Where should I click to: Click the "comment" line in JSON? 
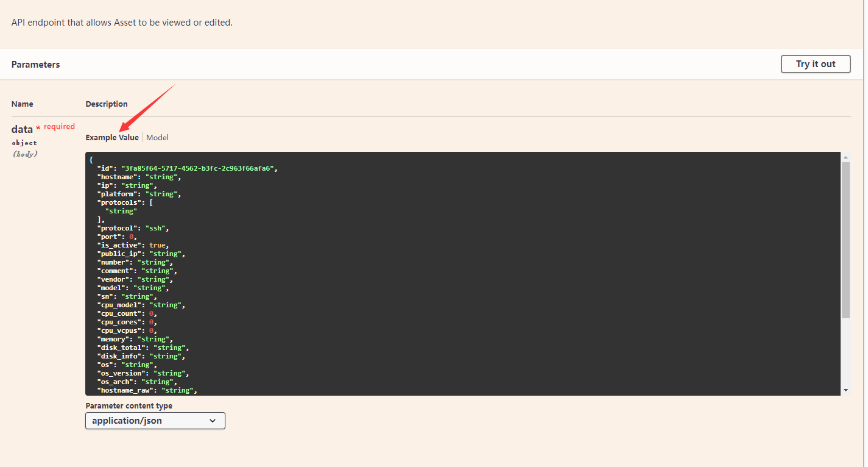137,271
